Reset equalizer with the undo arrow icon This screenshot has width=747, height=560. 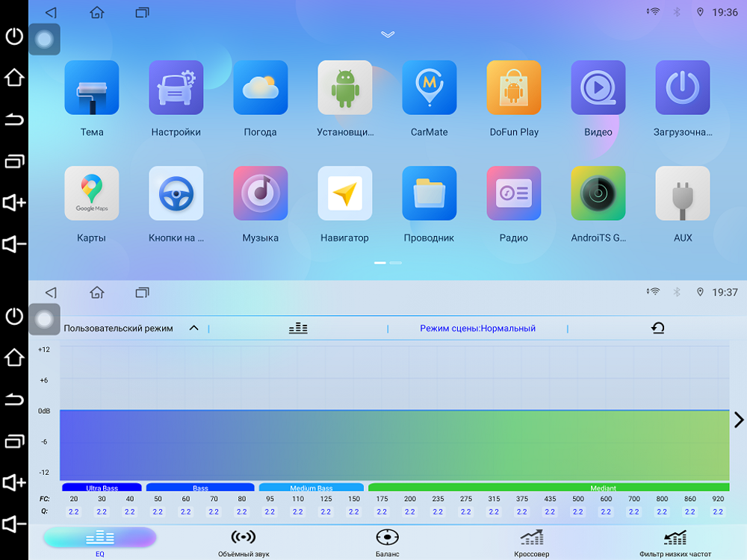click(657, 329)
